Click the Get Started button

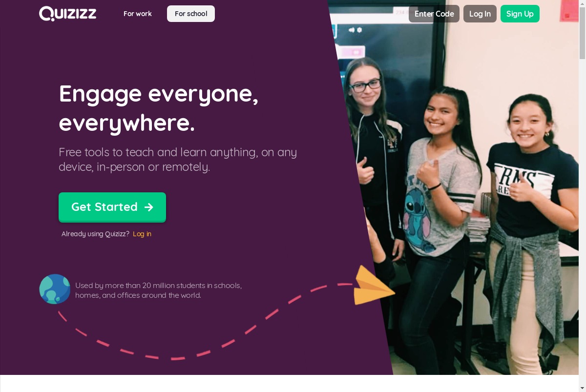click(112, 207)
